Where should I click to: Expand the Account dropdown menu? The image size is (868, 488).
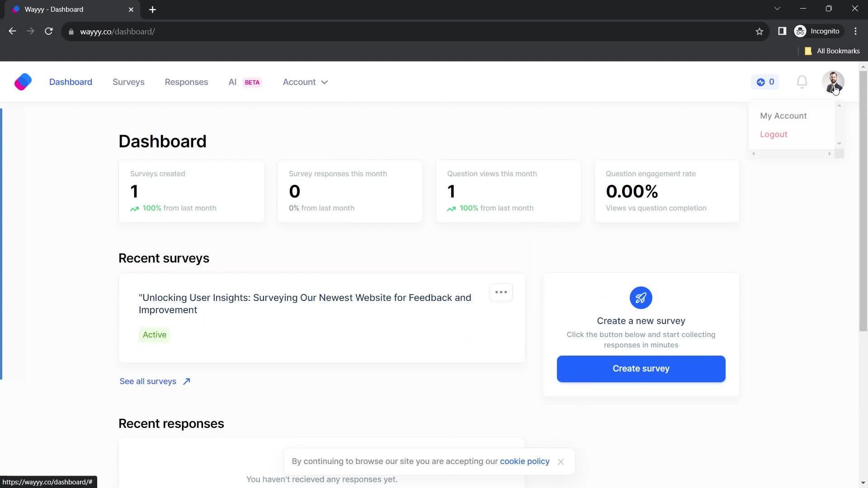[x=306, y=82]
